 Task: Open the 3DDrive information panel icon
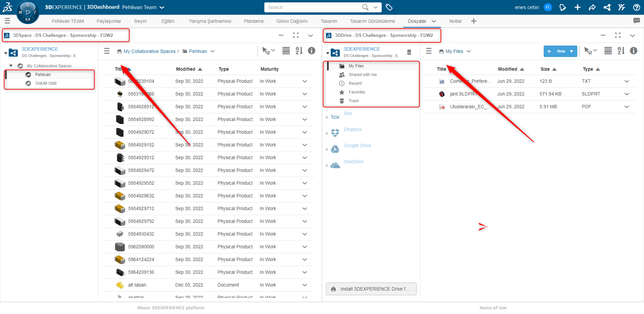tap(634, 51)
